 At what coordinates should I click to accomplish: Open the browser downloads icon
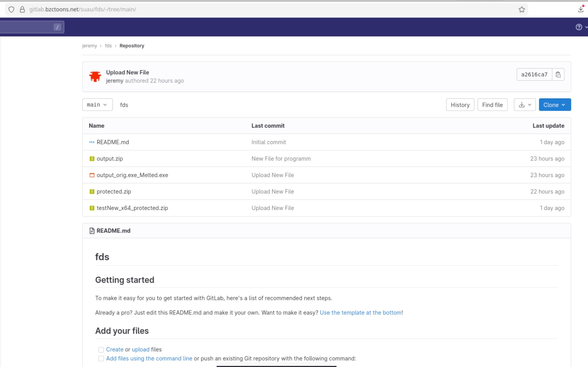581,9
